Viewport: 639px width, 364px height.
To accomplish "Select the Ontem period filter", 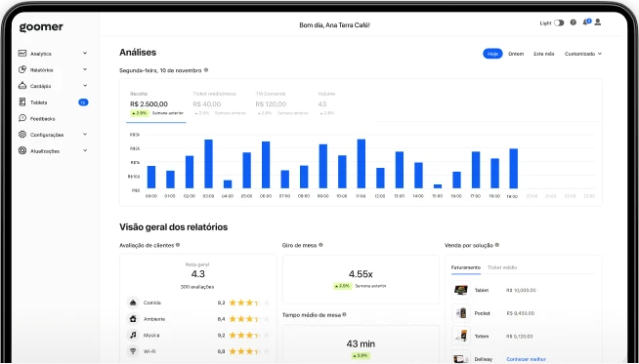I will coord(516,54).
